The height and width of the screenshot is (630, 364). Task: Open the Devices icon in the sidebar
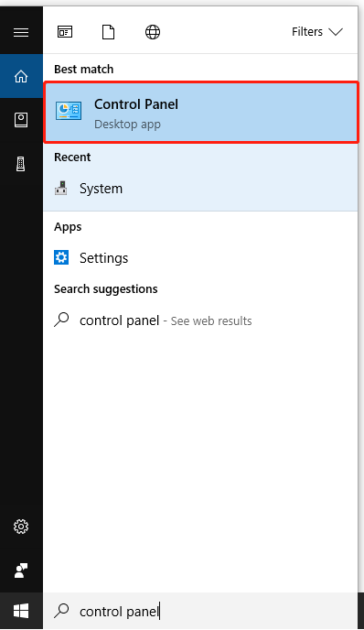pyautogui.click(x=21, y=164)
